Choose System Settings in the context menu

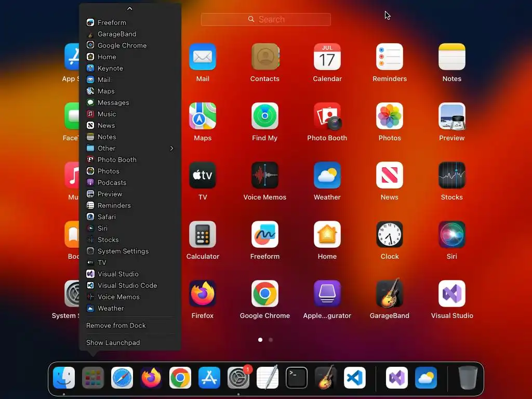pyautogui.click(x=130, y=251)
